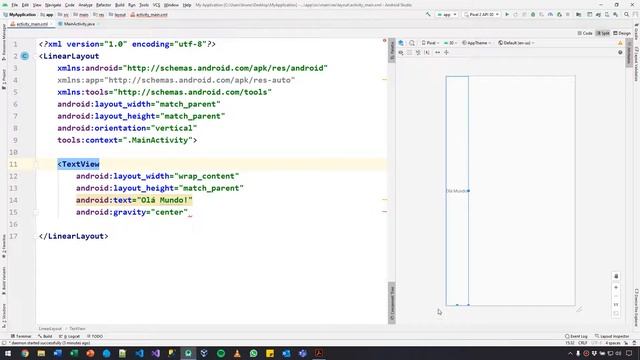Switch to the MainActivity.java tab
The image size is (640, 360).
pyautogui.click(x=79, y=24)
